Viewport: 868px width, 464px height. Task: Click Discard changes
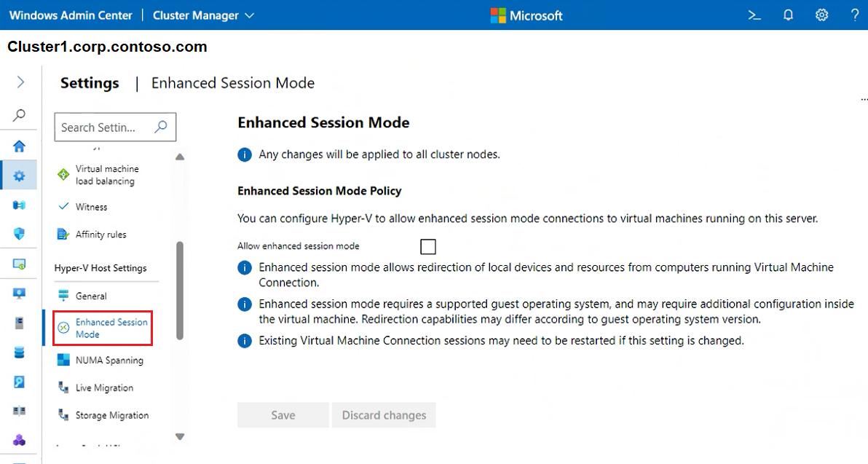click(384, 414)
